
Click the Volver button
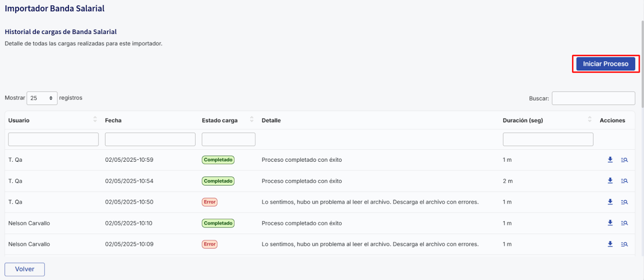(x=25, y=269)
